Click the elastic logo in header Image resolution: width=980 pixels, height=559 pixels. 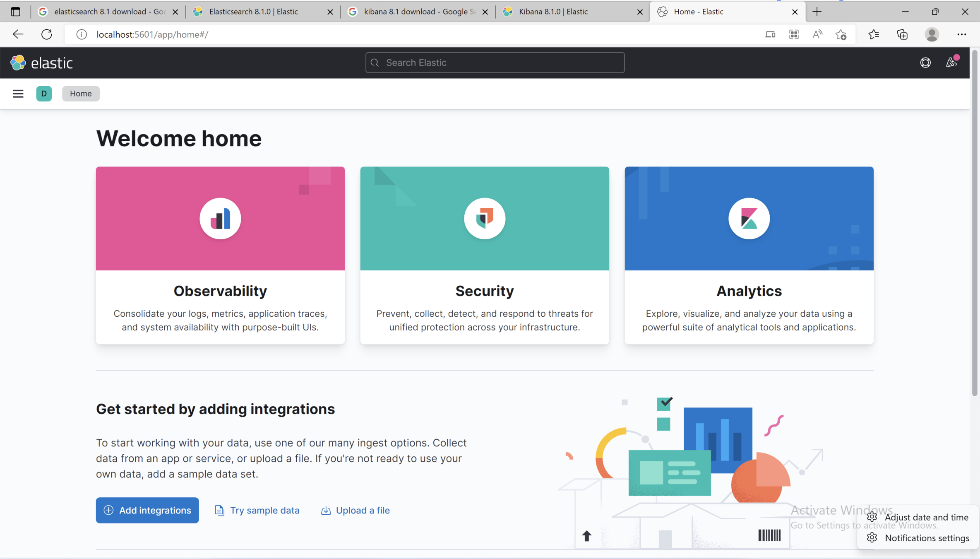tap(41, 63)
